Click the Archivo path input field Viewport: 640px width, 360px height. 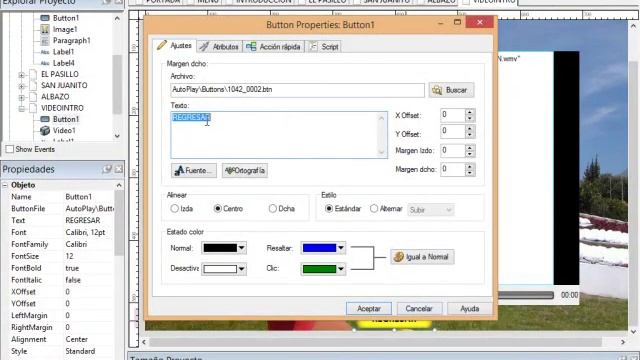click(x=297, y=90)
